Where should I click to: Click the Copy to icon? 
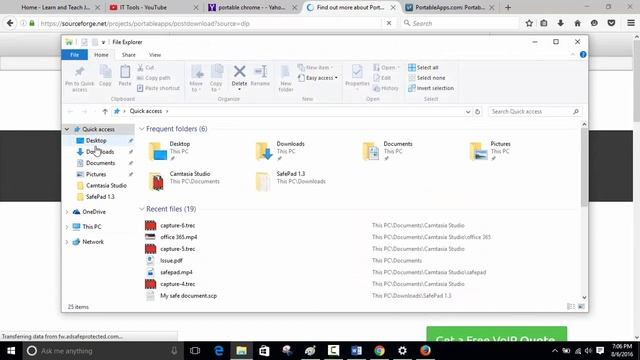[x=217, y=72]
